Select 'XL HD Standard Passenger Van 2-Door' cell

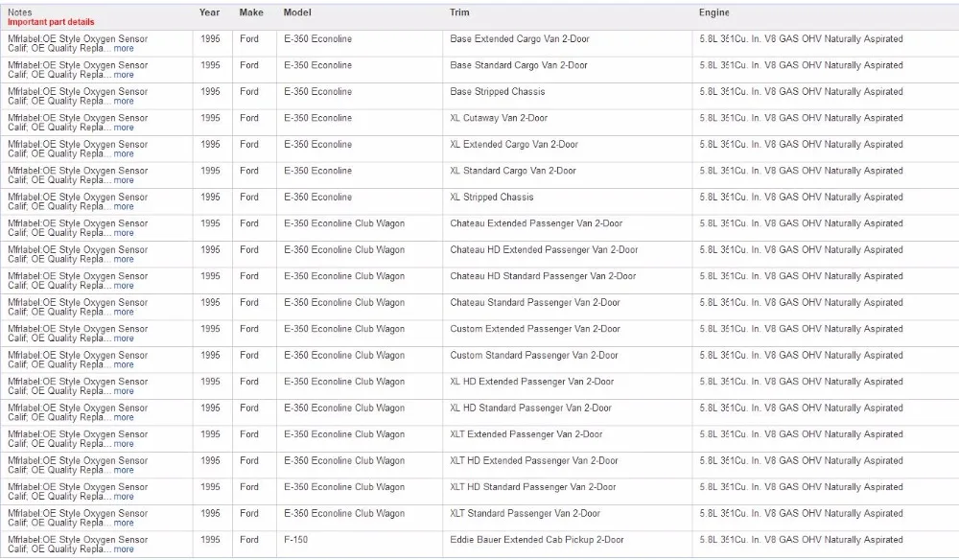tap(531, 408)
